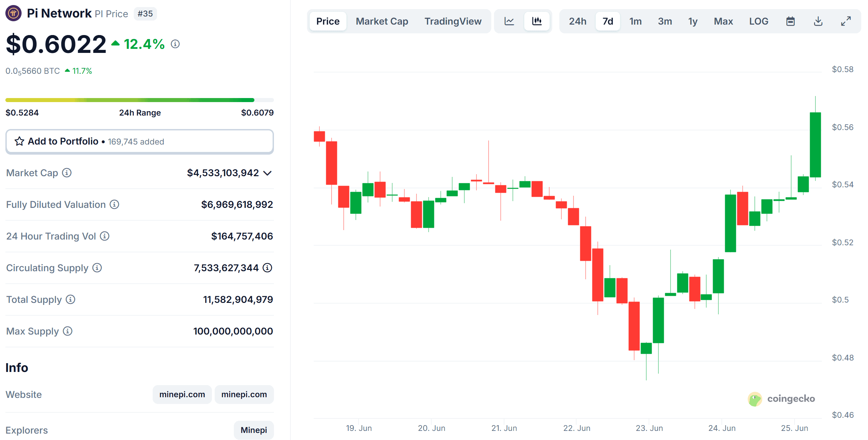Select the 24h time range
868x440 pixels.
click(578, 21)
